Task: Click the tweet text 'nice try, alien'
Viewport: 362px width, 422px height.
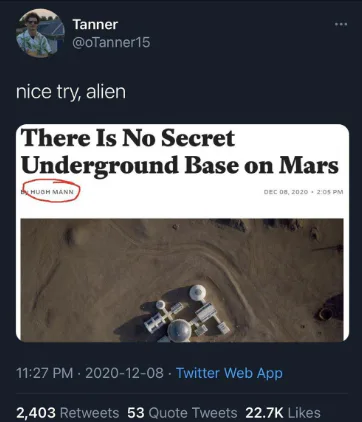Action: pyautogui.click(x=71, y=92)
